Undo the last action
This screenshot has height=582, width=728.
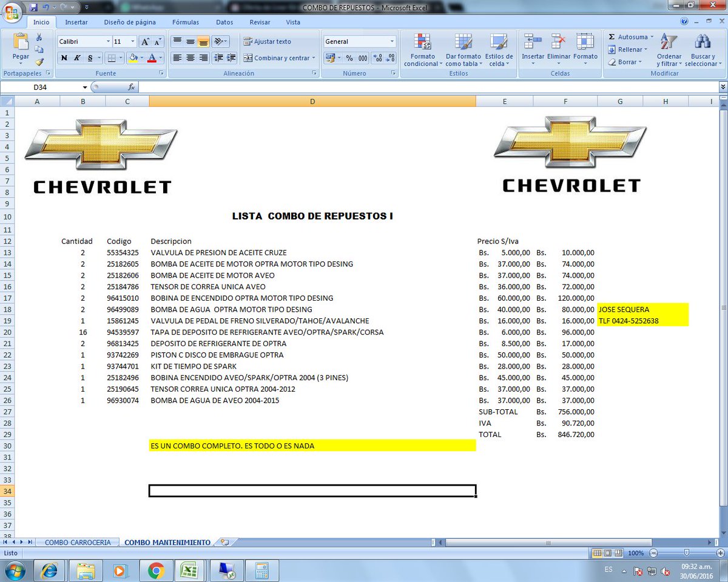[x=46, y=8]
